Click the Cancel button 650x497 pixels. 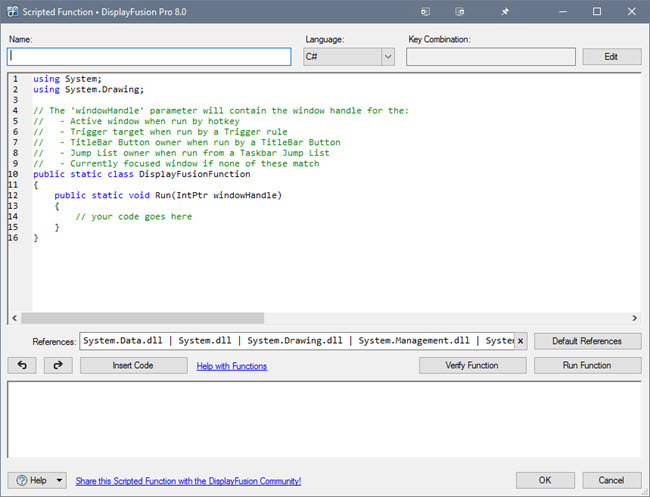coord(611,480)
